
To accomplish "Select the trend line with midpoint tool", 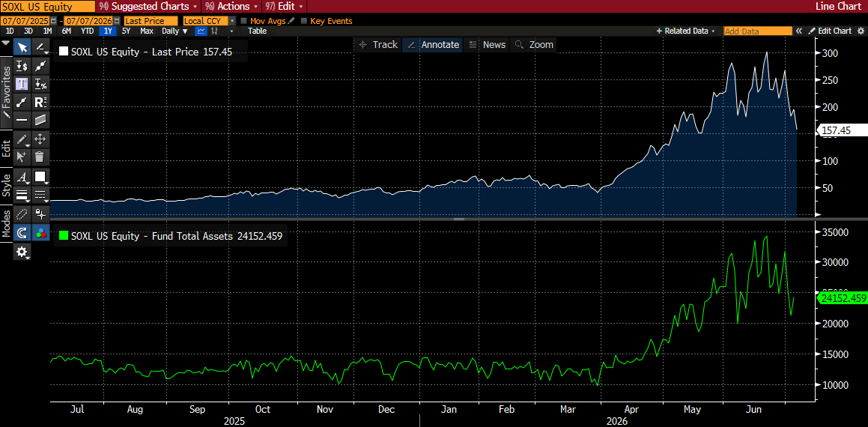I will 40,66.
